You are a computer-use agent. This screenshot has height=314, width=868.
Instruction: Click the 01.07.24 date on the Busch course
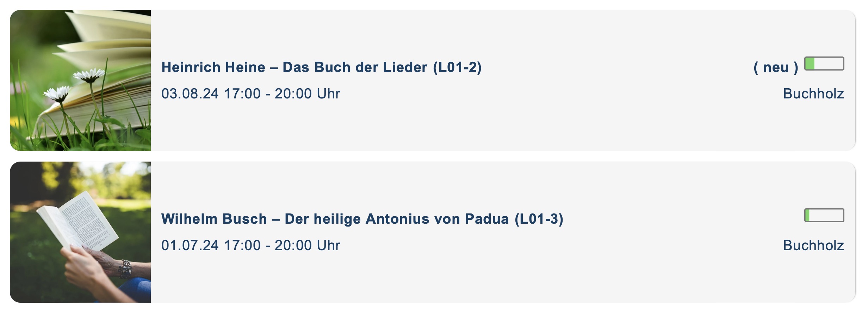click(190, 245)
